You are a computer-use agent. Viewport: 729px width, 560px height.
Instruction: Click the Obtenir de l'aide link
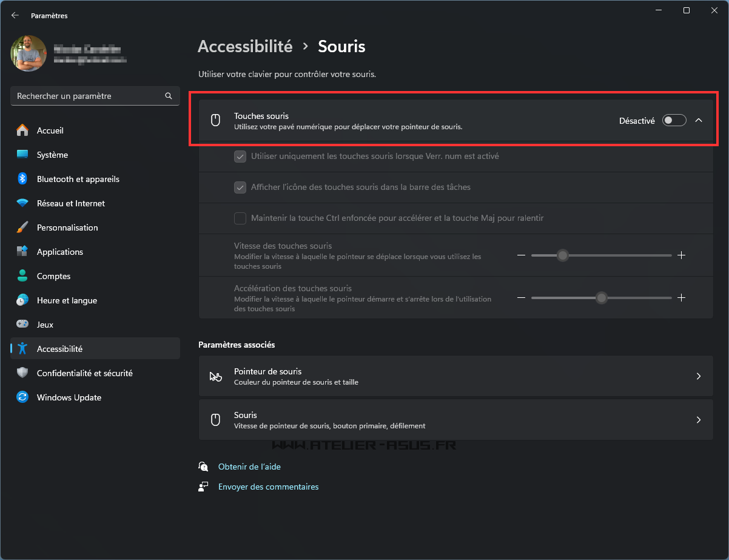tap(249, 467)
